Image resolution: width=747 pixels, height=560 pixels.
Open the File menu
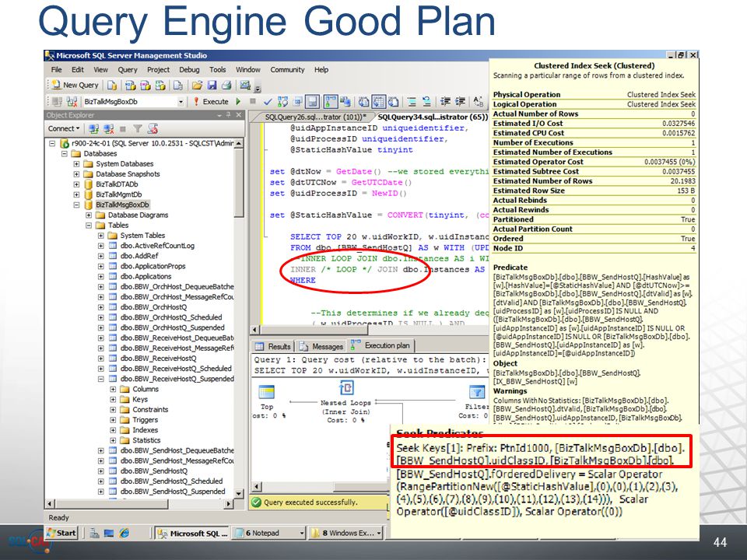point(57,69)
